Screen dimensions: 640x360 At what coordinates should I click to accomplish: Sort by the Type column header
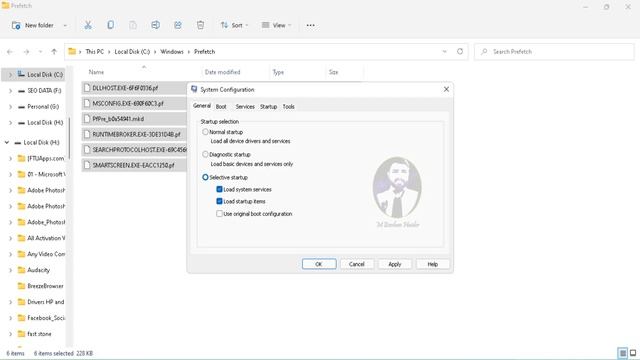(278, 72)
